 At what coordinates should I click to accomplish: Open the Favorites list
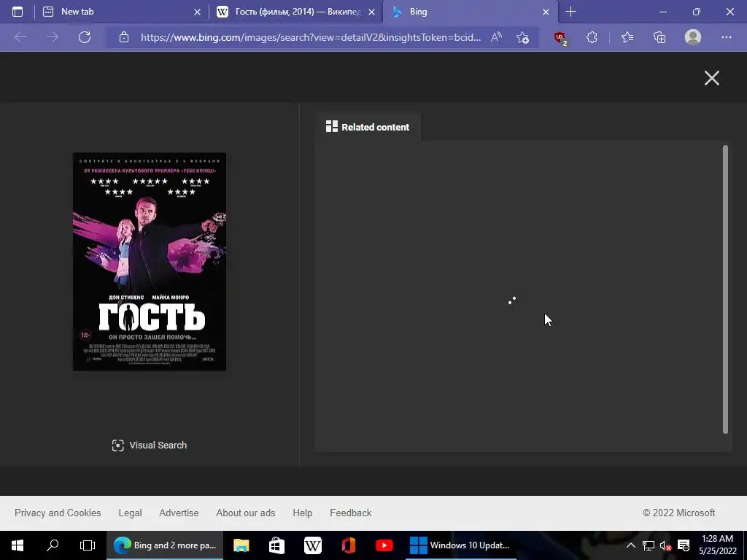627,37
